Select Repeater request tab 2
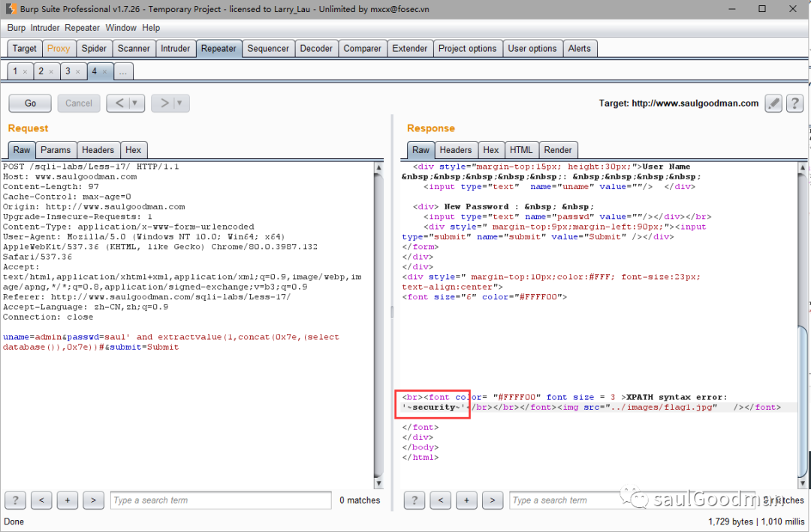This screenshot has height=532, width=811. 41,71
